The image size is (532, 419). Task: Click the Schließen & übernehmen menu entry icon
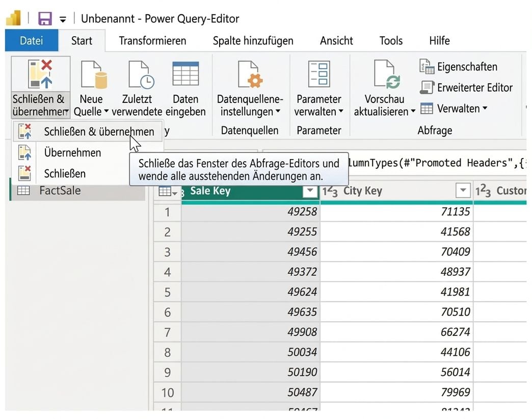(25, 132)
